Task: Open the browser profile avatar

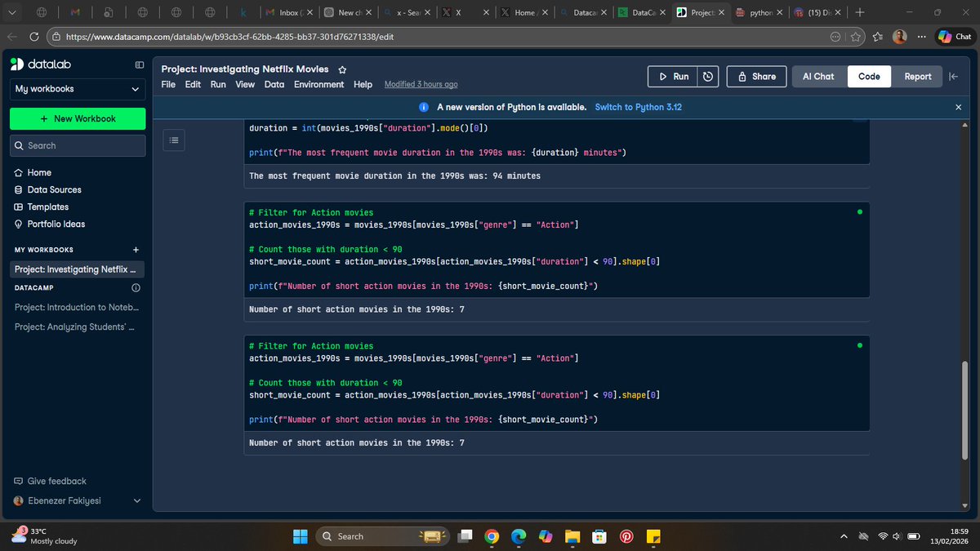Action: tap(899, 37)
